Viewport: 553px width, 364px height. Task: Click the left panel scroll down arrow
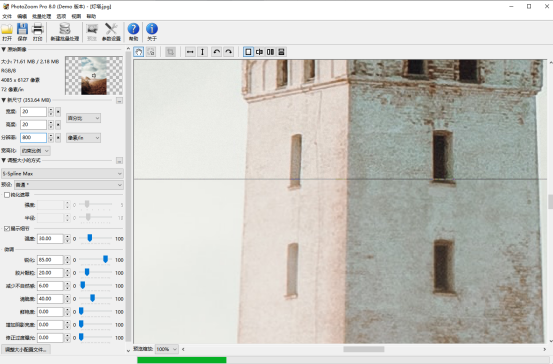point(128,350)
